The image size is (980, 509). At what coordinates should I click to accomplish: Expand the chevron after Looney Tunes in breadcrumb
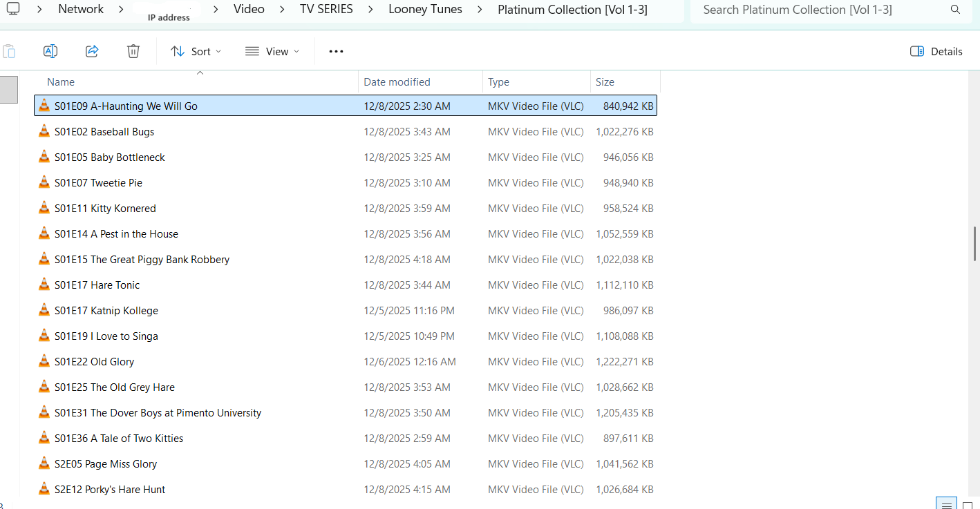(x=480, y=10)
